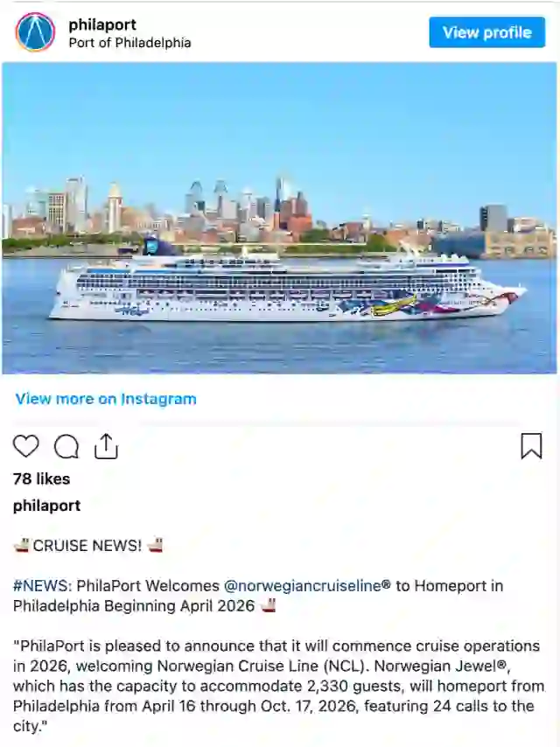
Task: Click the philaport name above caption
Action: coord(46,506)
